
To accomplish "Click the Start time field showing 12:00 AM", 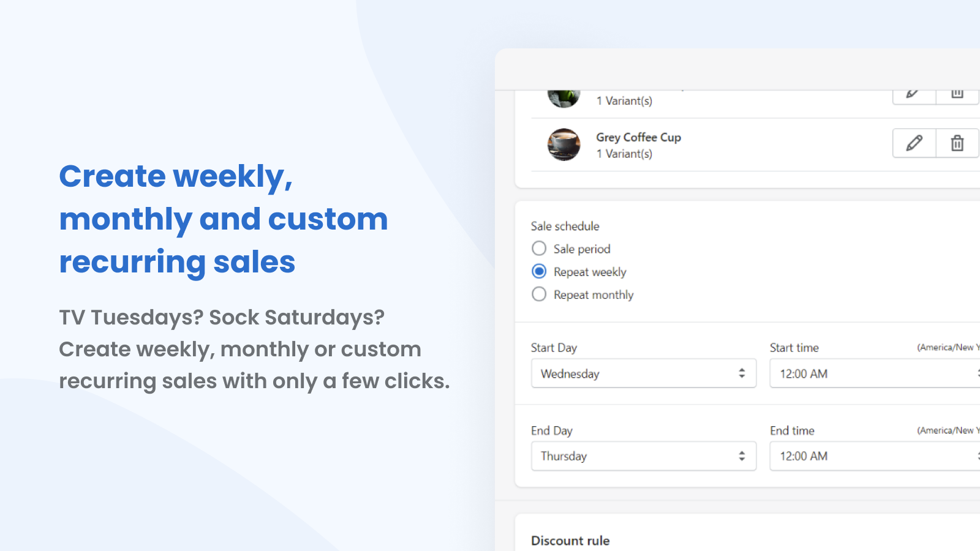I will pos(870,373).
